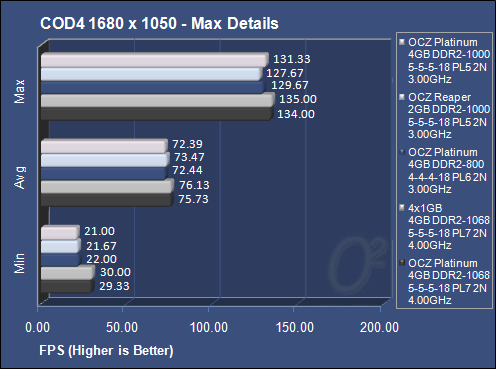
Task: Click the light blue Max bar at 127.67
Action: [151, 74]
